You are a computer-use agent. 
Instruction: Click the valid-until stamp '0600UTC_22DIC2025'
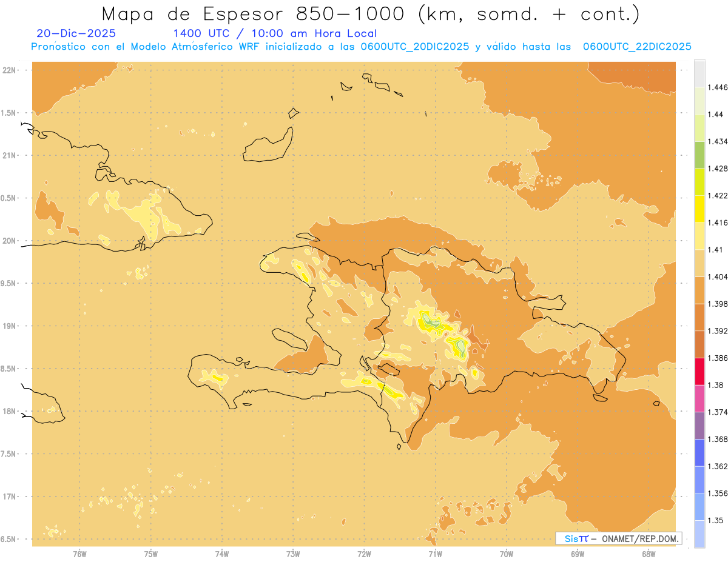[x=637, y=47]
